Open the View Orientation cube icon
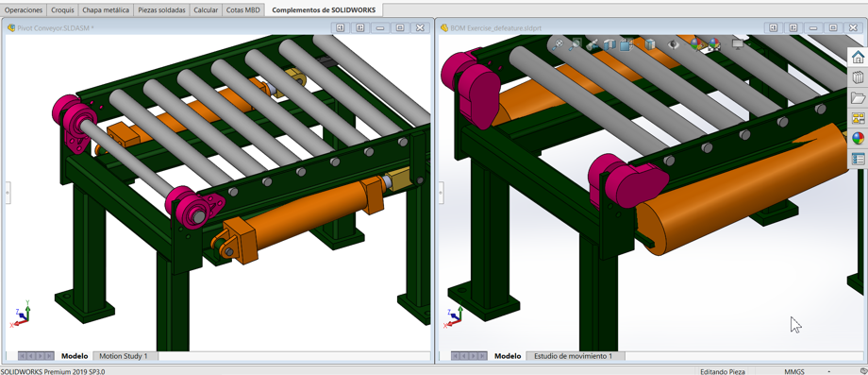868x375 pixels. point(626,44)
